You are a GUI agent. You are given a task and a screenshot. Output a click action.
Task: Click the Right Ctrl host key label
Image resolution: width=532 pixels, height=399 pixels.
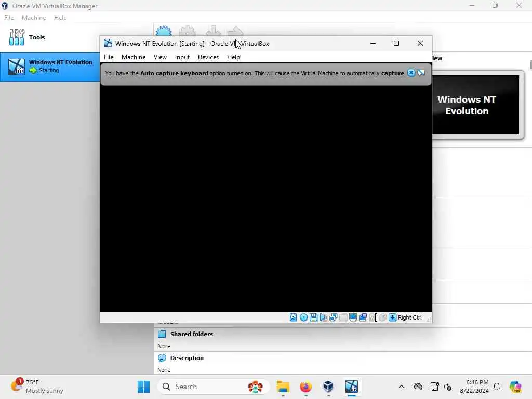tap(409, 317)
